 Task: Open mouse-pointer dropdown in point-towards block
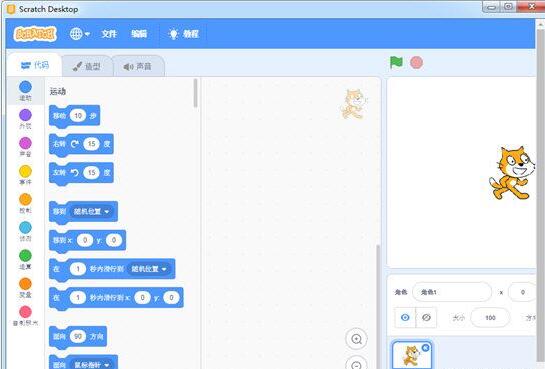91,364
